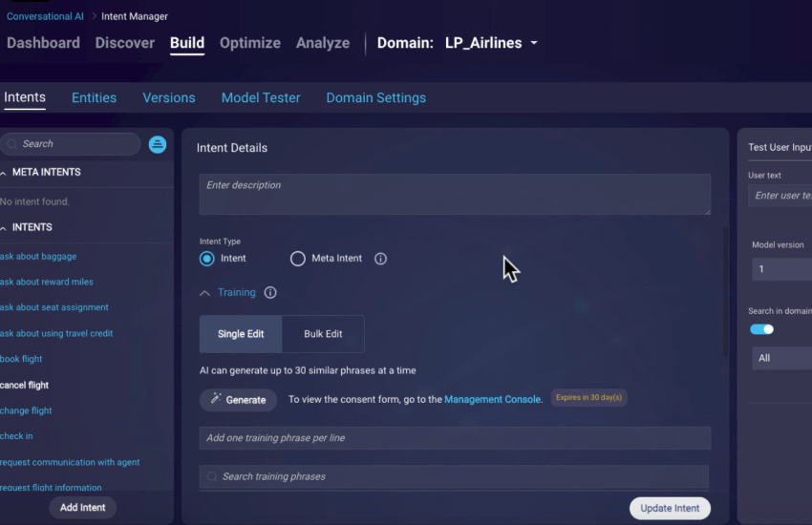The height and width of the screenshot is (525, 812).
Task: Collapse the INTENTS section
Action: pyautogui.click(x=4, y=228)
